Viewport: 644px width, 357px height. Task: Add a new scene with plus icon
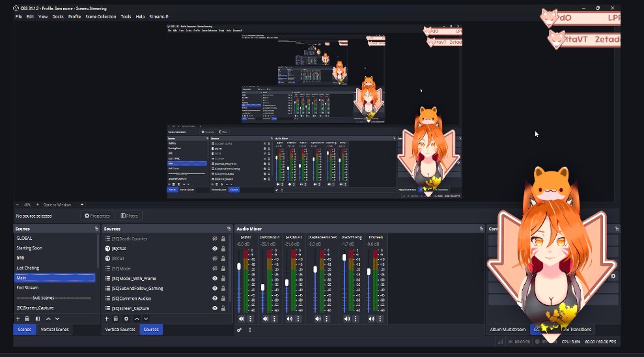tap(18, 319)
